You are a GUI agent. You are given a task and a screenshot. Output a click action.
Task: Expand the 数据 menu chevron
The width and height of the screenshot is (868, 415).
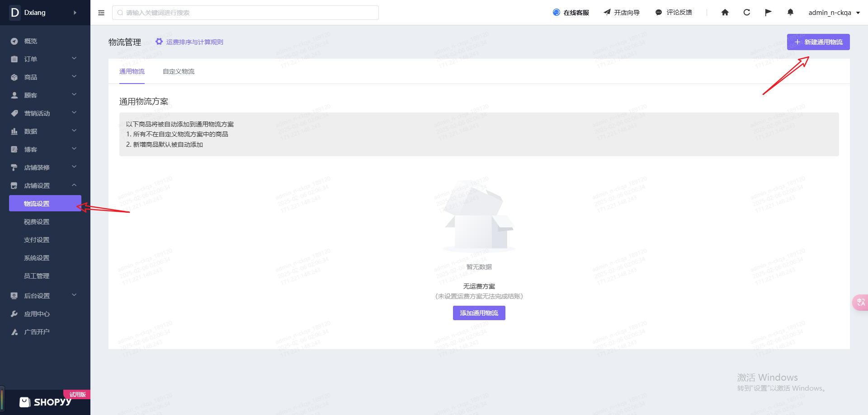coord(74,131)
